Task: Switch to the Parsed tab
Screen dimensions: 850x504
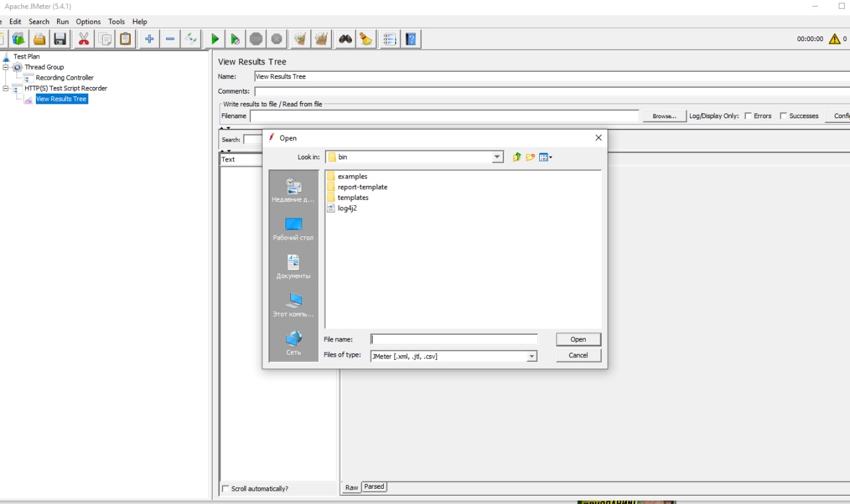Action: (x=374, y=487)
